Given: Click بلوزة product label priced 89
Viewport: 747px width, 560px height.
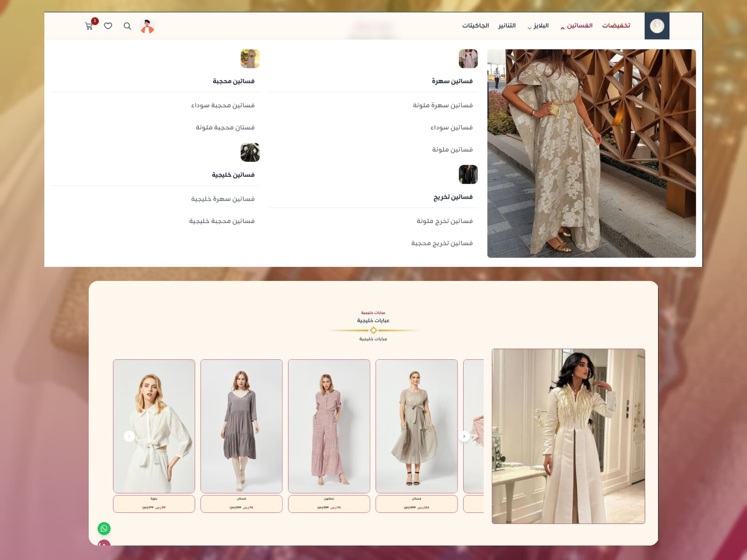Looking at the screenshot, I should [x=154, y=504].
